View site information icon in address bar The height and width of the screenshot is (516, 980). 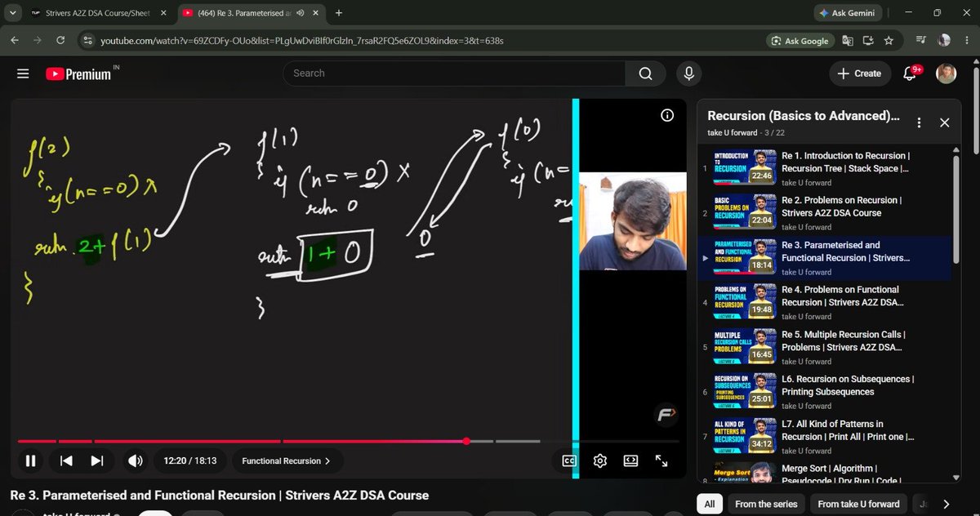[87, 41]
